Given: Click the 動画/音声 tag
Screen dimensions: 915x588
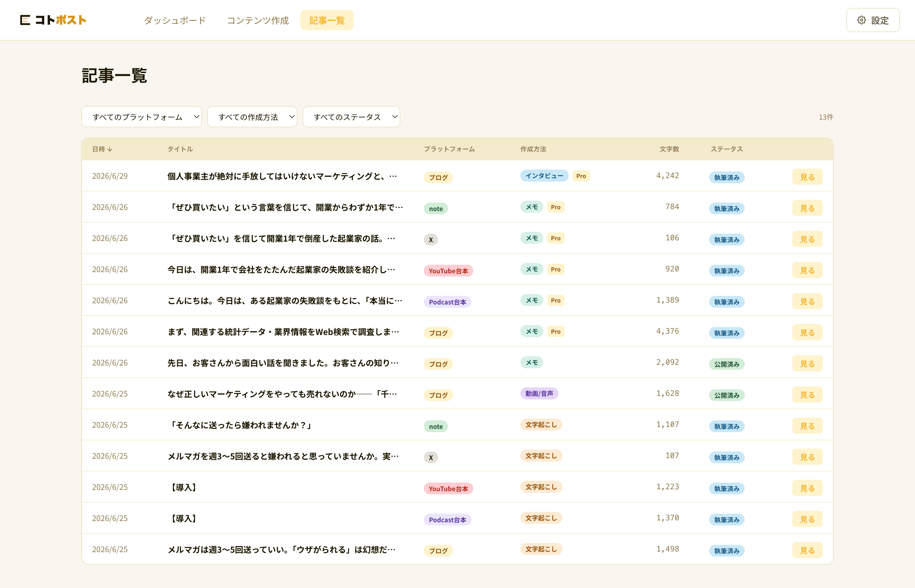Looking at the screenshot, I should click(x=539, y=393).
